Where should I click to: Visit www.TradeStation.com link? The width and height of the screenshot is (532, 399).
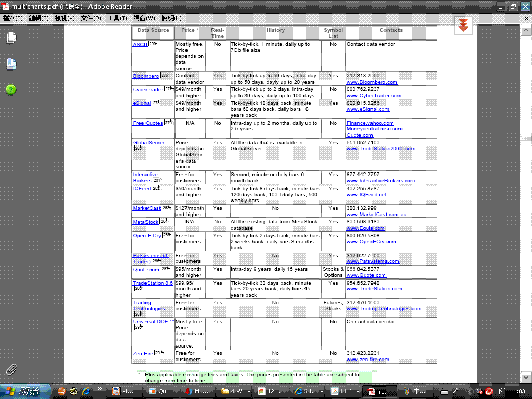tap(374, 289)
